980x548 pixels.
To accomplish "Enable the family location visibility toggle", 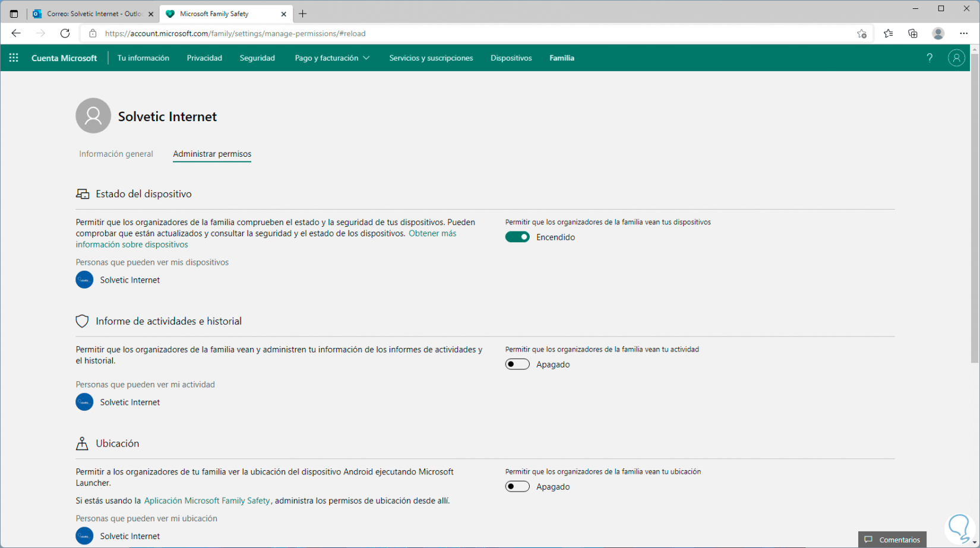I will click(x=517, y=486).
